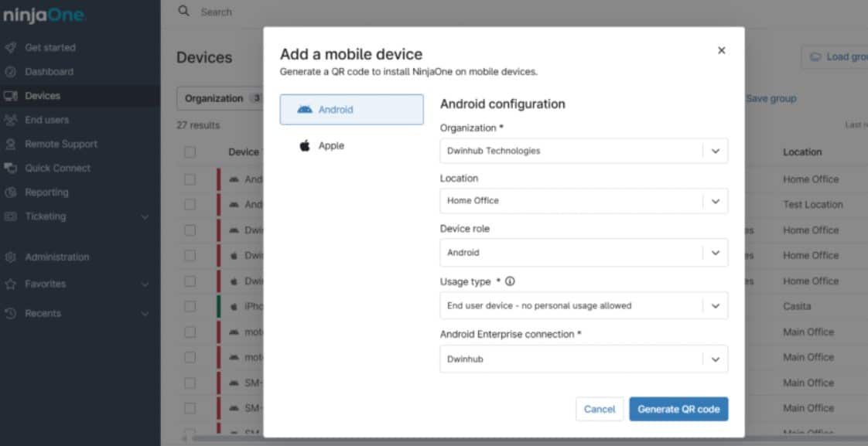Expand the Recents sidebar chevron

145,314
